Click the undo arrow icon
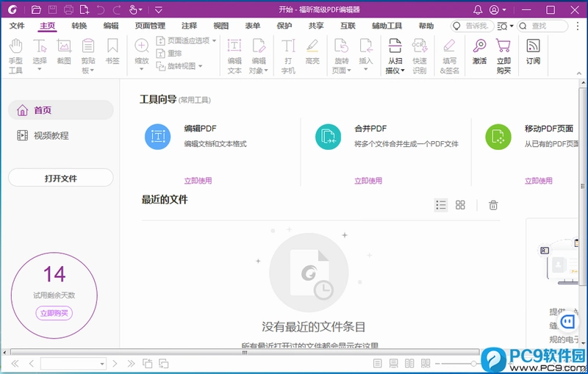The width and height of the screenshot is (588, 374). click(101, 10)
